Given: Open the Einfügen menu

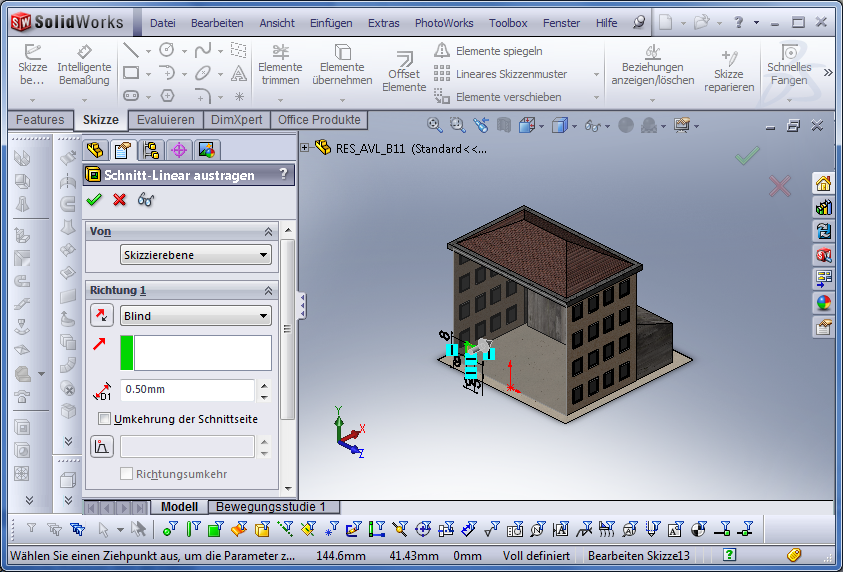Looking at the screenshot, I should coord(331,23).
